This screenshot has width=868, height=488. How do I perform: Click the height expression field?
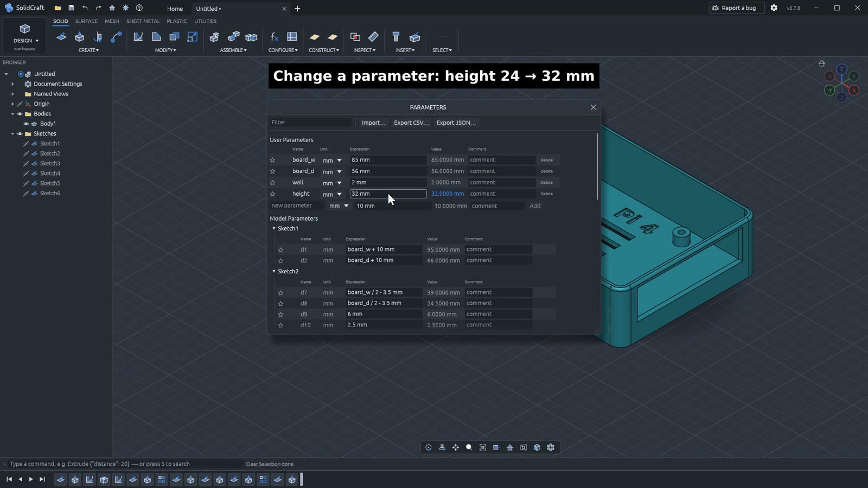[x=388, y=194]
